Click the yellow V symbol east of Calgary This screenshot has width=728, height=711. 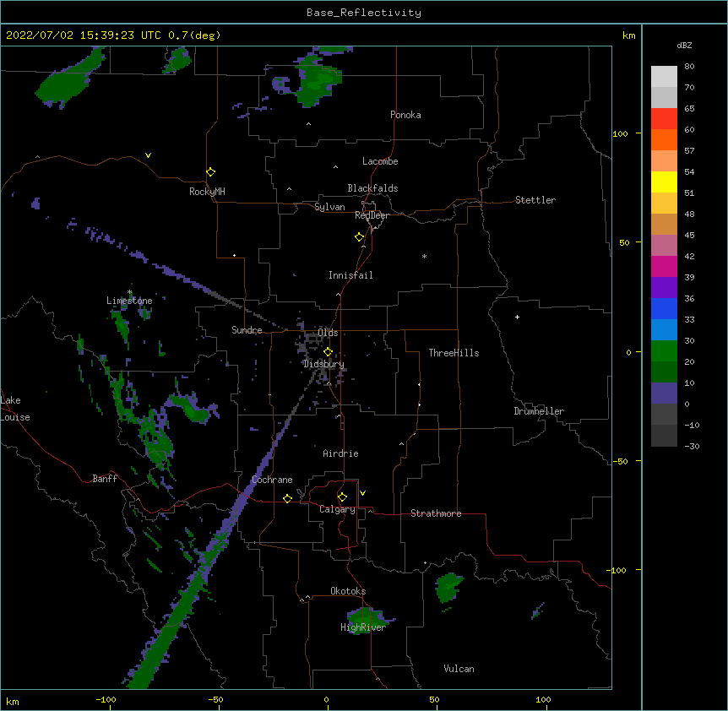click(362, 493)
